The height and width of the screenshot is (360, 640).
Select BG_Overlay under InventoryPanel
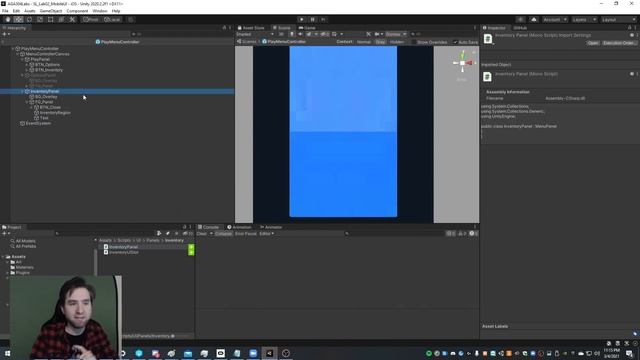46,97
